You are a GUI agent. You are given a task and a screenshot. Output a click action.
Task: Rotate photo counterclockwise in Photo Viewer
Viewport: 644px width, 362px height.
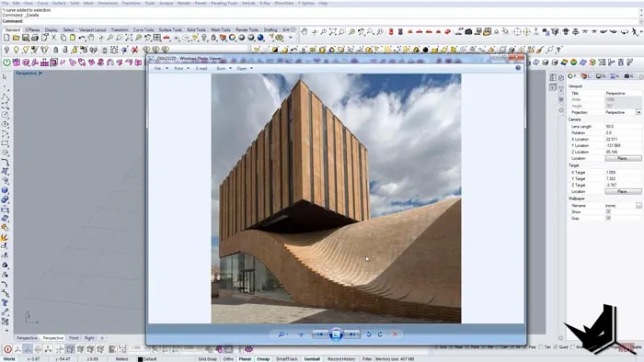[369, 334]
